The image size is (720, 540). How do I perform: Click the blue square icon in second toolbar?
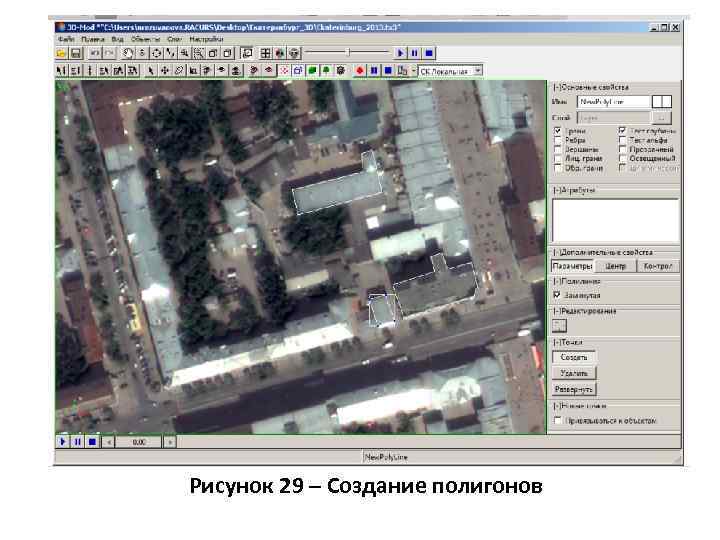click(x=388, y=71)
